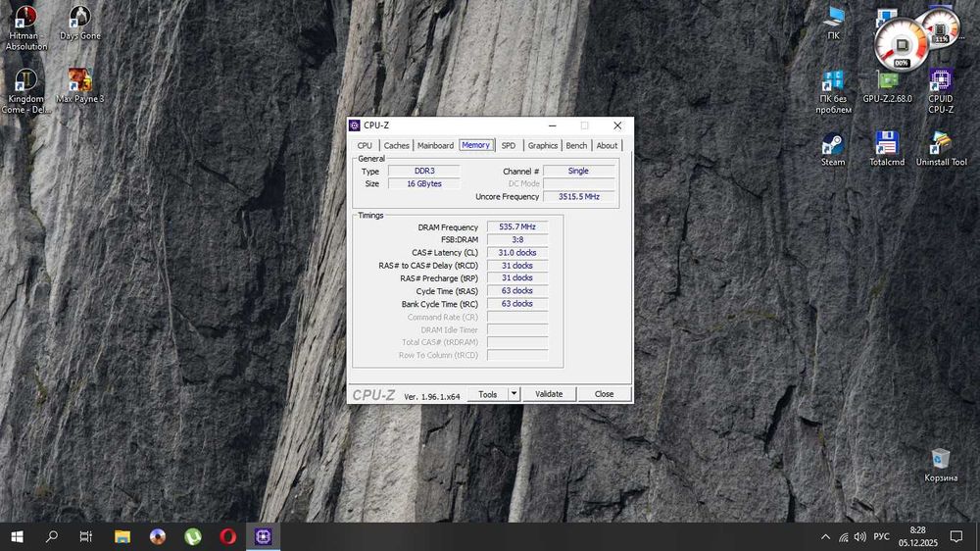Click CAS# Latency value 31.0 clocks
This screenshot has height=551, width=980.
tap(517, 253)
